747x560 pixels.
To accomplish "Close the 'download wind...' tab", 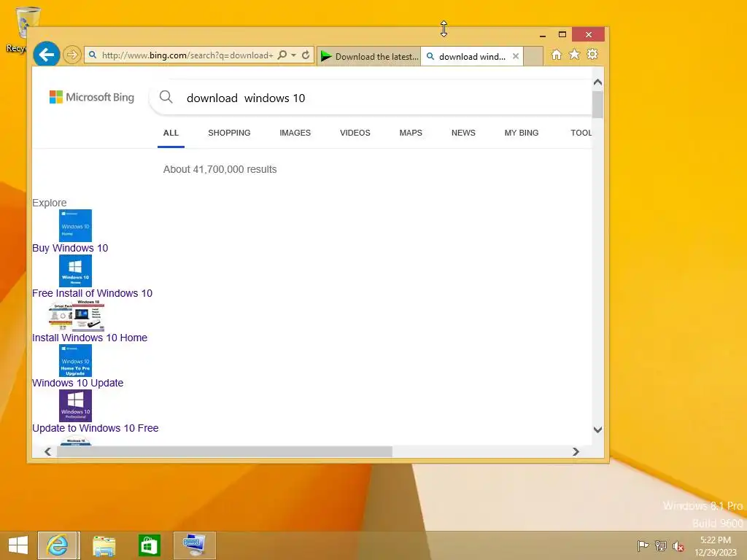I will coord(516,56).
